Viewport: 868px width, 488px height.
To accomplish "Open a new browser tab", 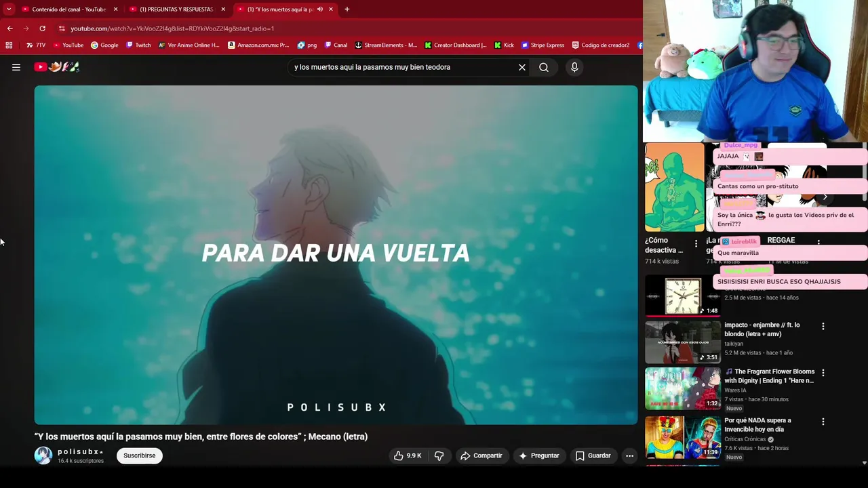I will tap(347, 9).
